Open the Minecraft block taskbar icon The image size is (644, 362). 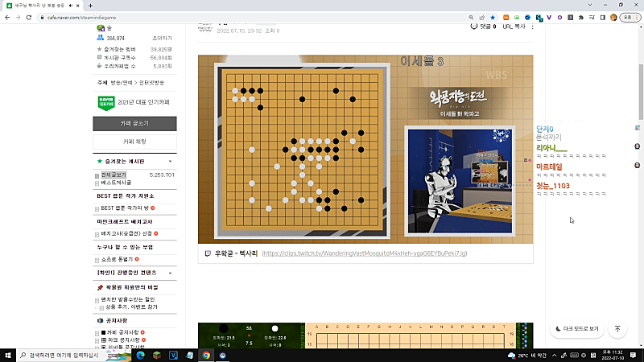click(157, 356)
